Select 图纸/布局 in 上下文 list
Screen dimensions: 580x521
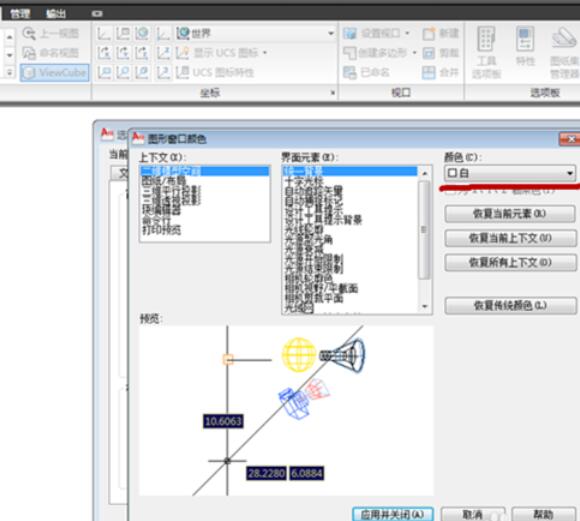tap(205, 181)
